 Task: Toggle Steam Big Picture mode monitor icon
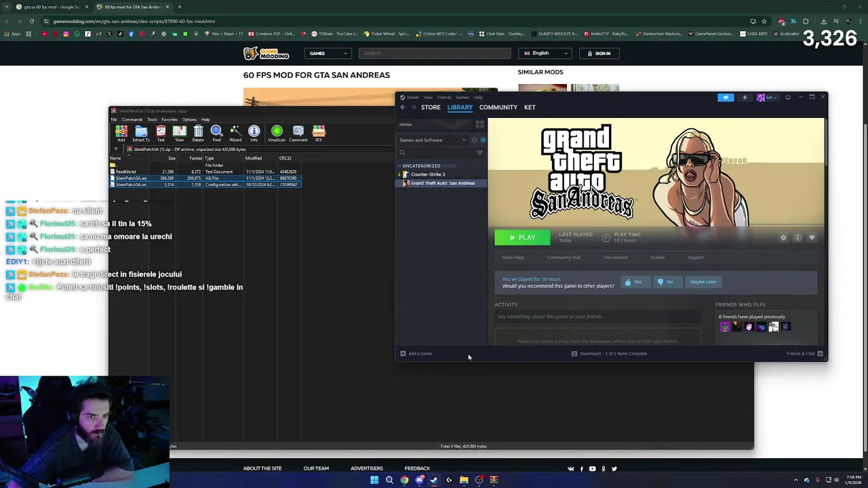pyautogui.click(x=788, y=98)
